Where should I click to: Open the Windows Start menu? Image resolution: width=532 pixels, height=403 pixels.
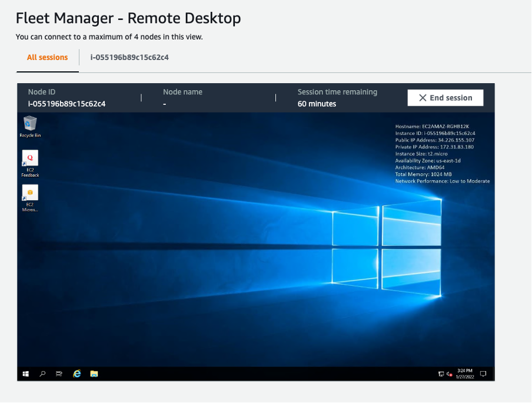[x=25, y=374]
